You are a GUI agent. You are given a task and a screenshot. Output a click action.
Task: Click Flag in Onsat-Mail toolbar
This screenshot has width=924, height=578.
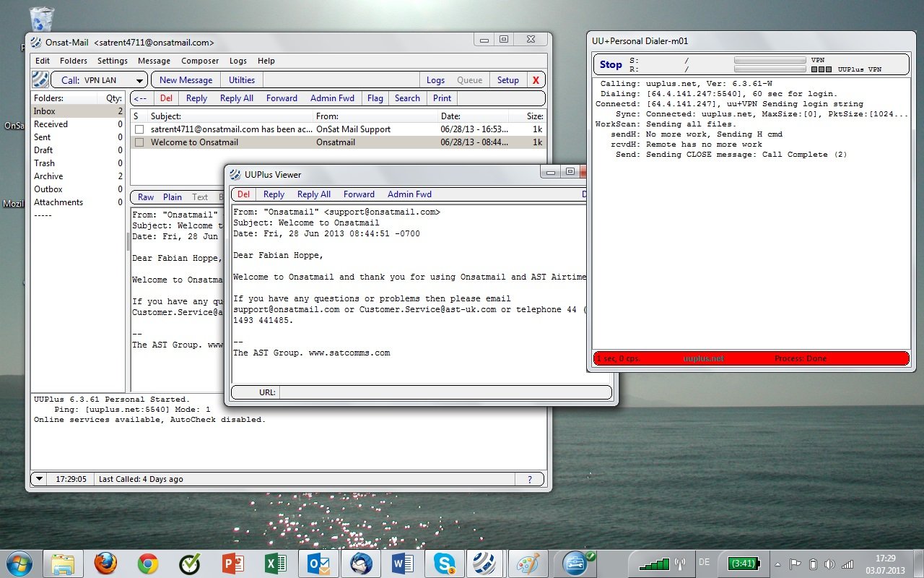375,98
